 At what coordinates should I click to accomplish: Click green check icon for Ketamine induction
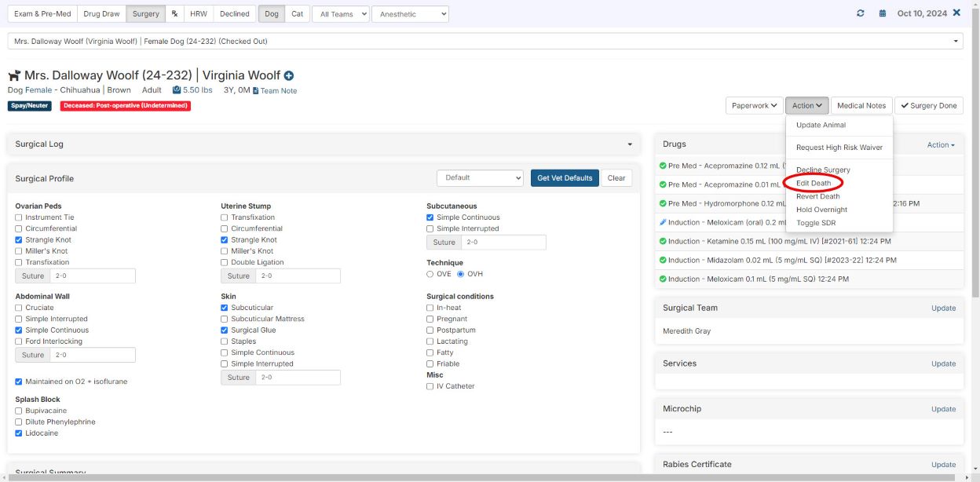[x=664, y=241]
